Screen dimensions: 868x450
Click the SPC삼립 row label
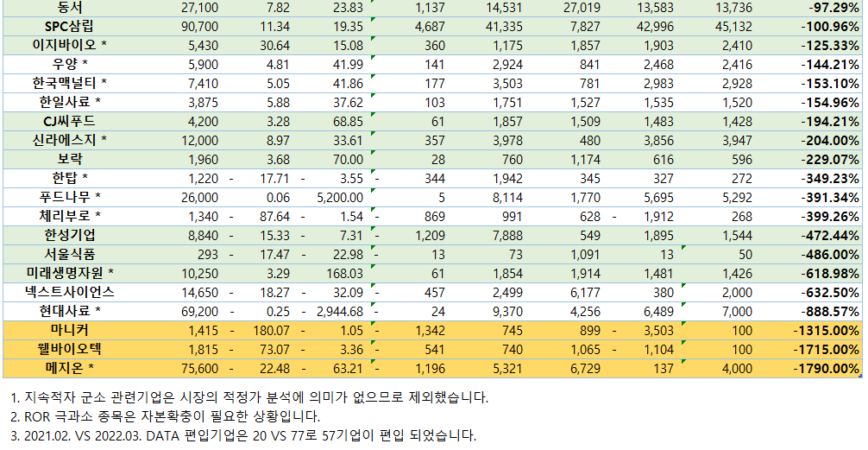70,27
